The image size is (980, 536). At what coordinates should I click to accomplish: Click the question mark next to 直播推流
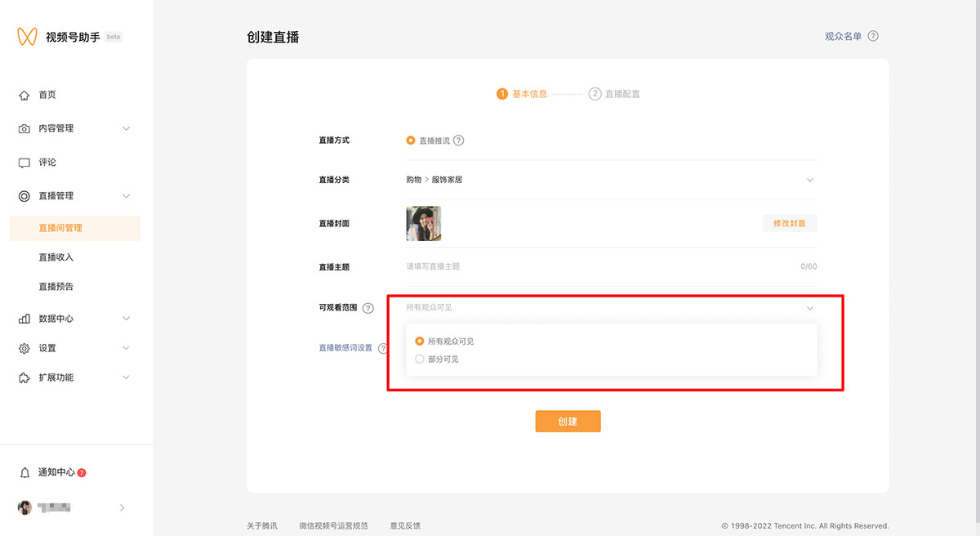click(x=458, y=141)
